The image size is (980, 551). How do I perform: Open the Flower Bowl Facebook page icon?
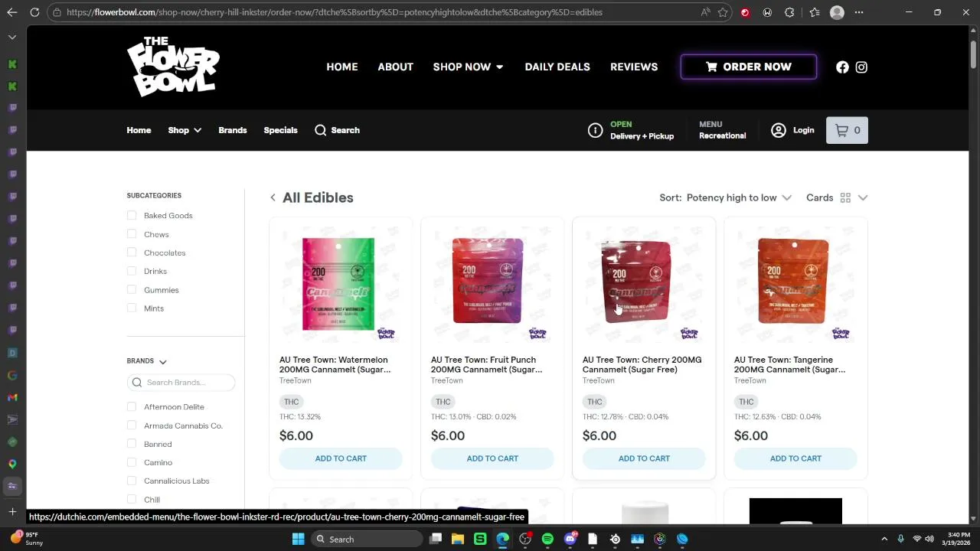(x=842, y=67)
